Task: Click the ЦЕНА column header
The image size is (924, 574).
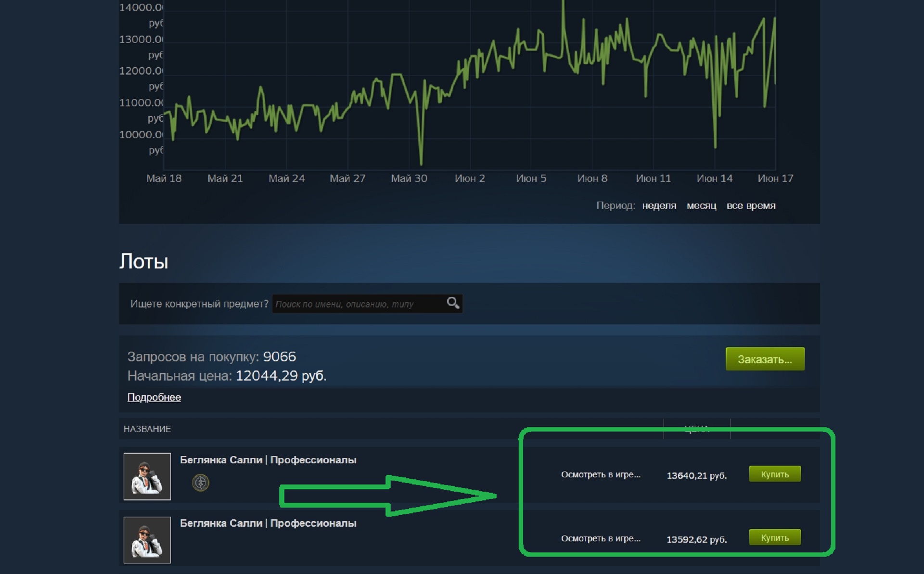Action: (696, 428)
